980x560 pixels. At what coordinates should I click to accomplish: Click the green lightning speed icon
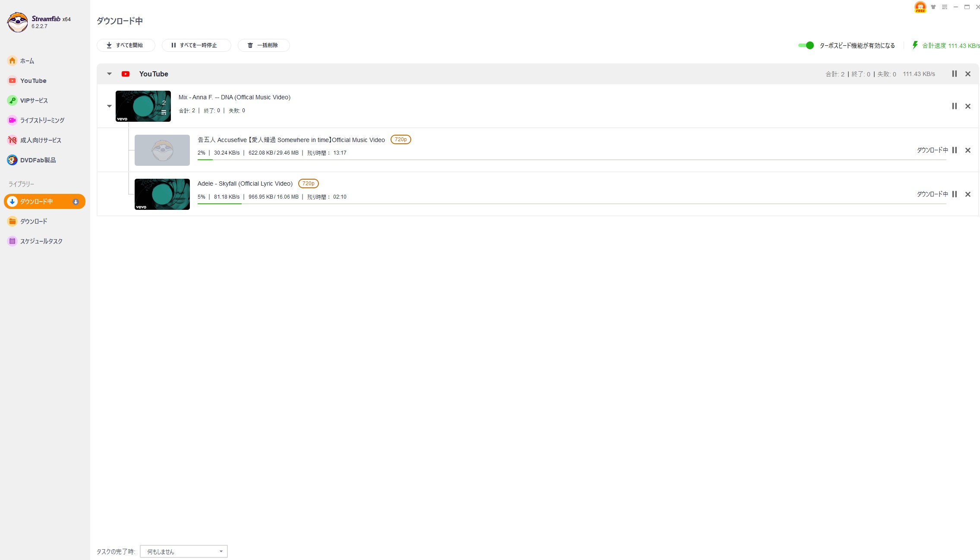(x=915, y=45)
